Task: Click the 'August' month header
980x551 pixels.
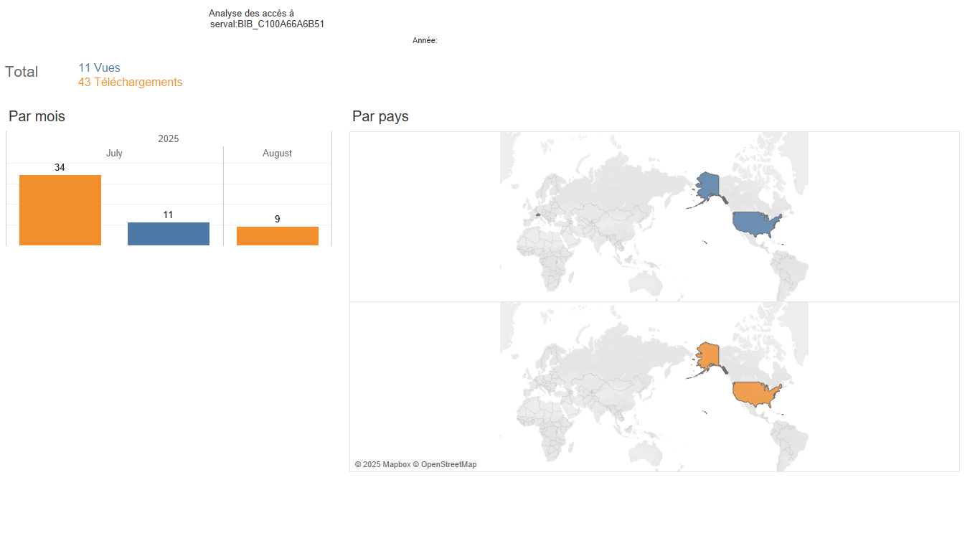Action: point(278,154)
